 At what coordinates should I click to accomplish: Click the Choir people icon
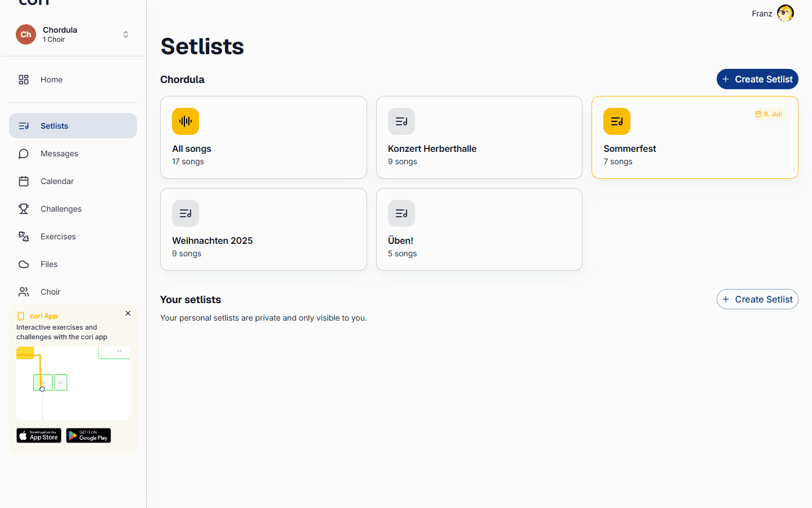(x=24, y=292)
